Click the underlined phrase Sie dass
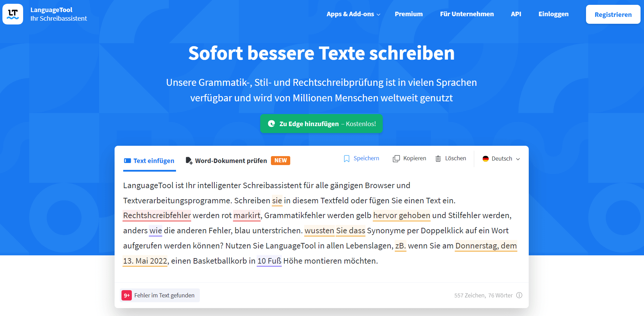 click(x=351, y=231)
